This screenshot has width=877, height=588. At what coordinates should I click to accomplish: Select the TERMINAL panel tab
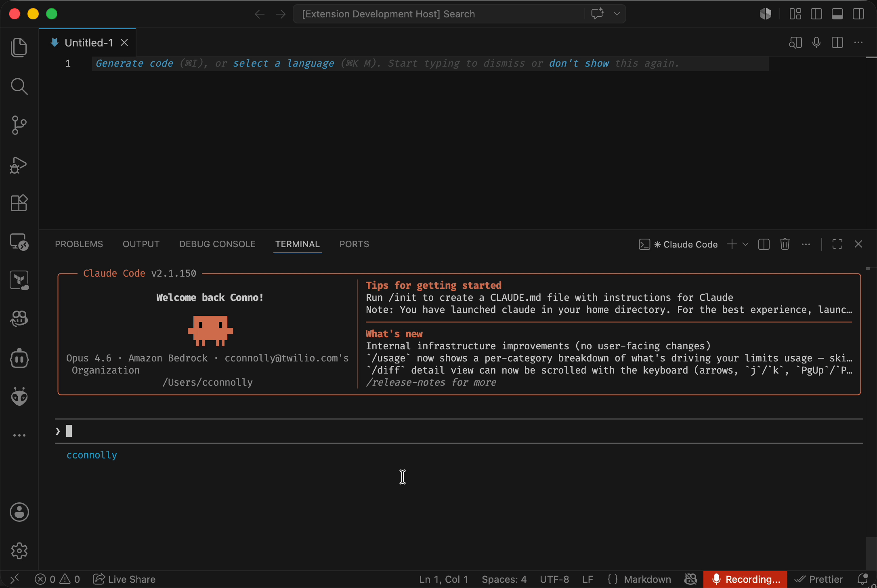point(298,244)
